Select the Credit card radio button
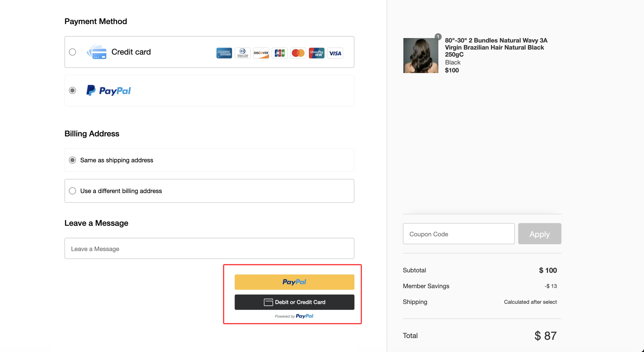644x352 pixels. coord(72,52)
